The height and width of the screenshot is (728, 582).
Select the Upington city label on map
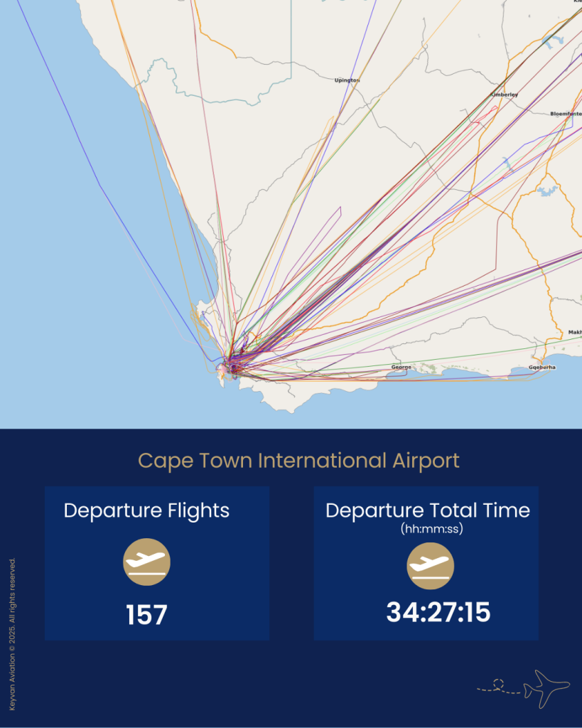(x=347, y=80)
